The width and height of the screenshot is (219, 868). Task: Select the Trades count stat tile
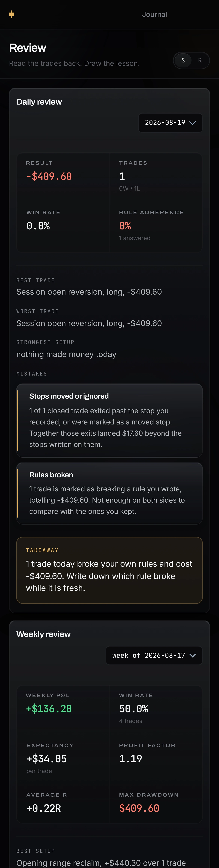156,178
